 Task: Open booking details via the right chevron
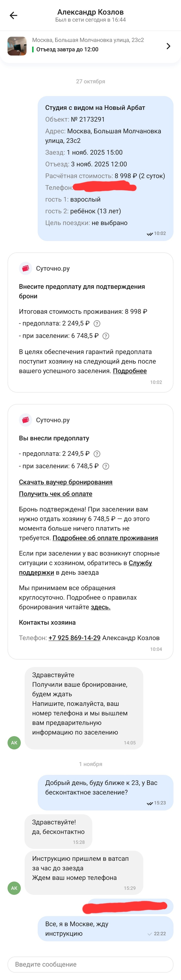(168, 46)
